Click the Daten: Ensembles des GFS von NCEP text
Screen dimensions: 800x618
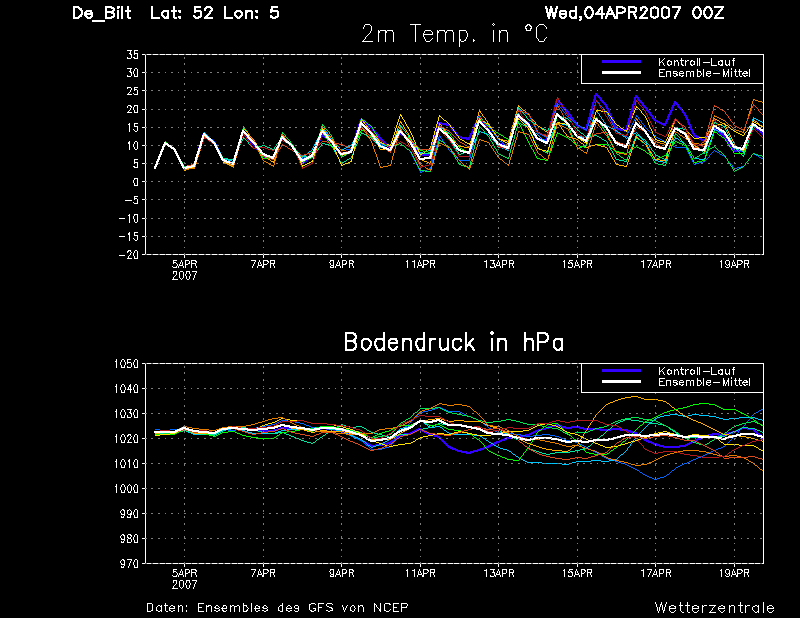coord(277,608)
